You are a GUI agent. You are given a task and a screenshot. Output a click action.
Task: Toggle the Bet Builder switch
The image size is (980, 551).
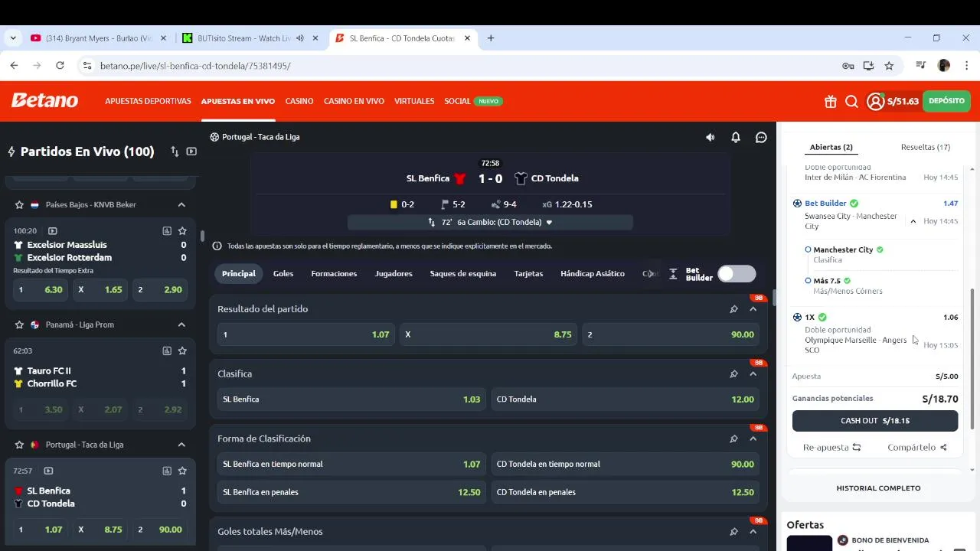point(737,274)
